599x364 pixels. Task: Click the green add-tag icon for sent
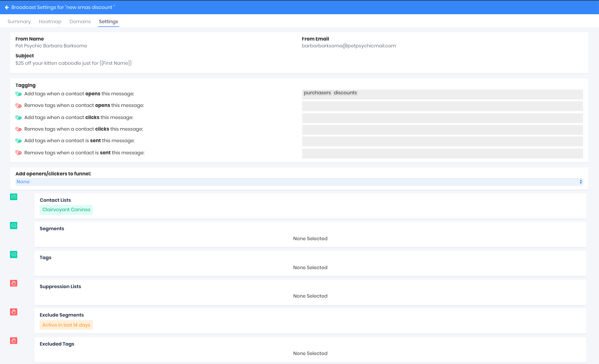click(18, 141)
